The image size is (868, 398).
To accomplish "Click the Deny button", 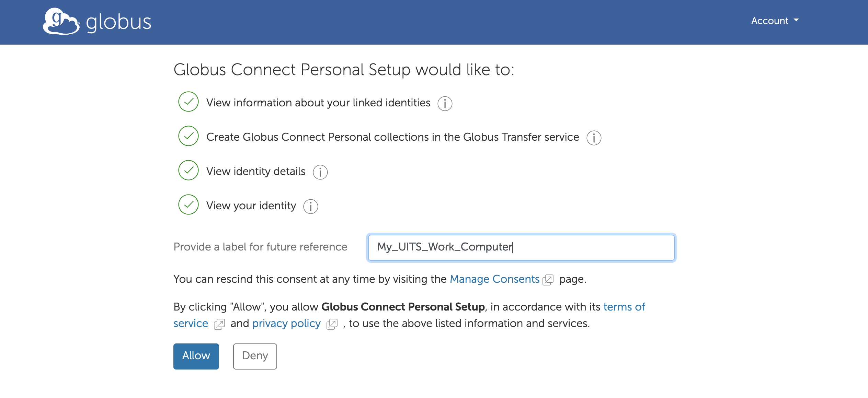I will 255,356.
